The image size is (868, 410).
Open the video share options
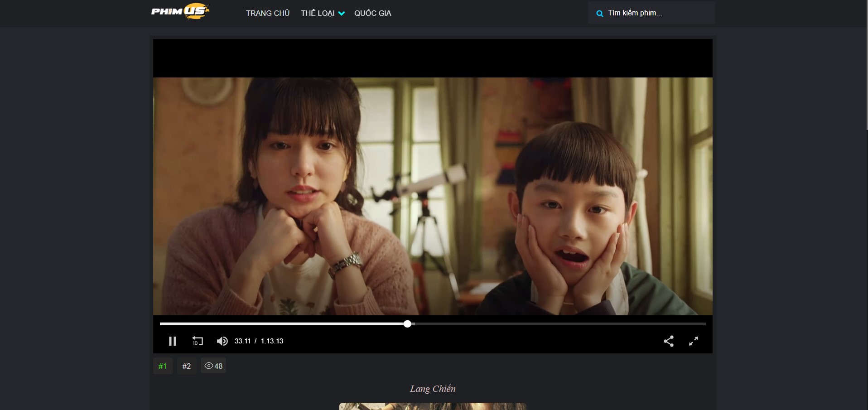tap(668, 341)
